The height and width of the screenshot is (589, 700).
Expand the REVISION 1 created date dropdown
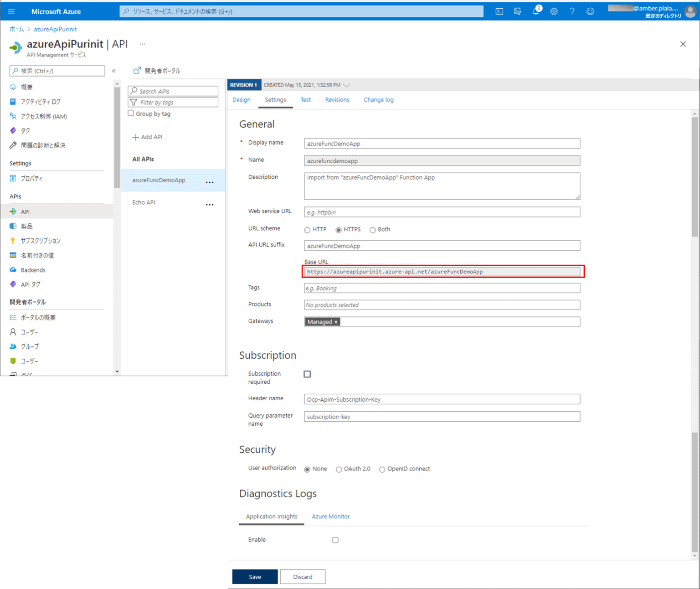[x=346, y=85]
